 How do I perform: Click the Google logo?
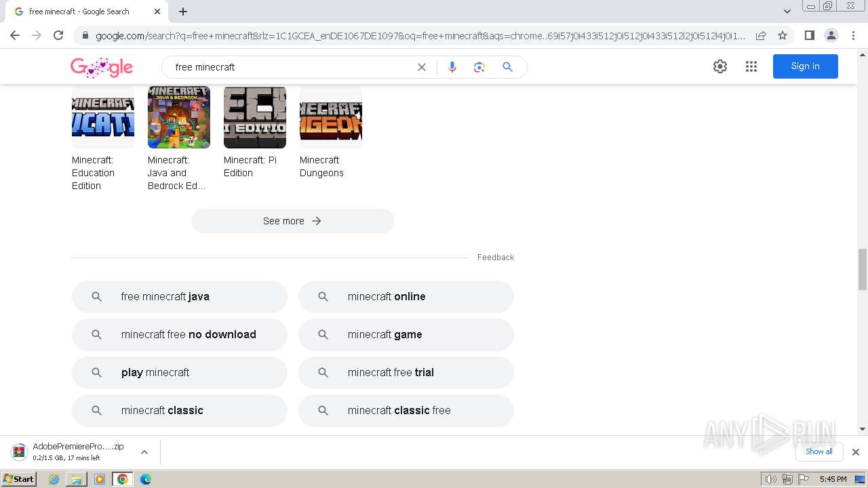pos(102,67)
